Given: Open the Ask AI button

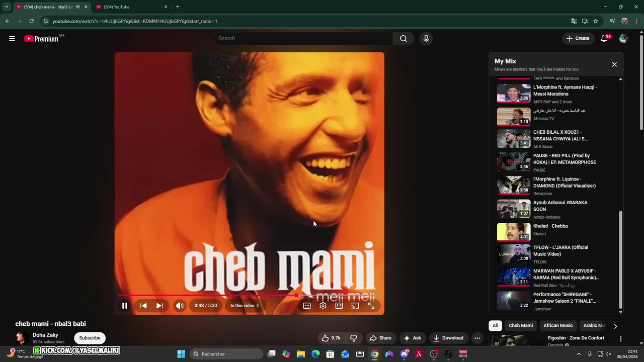Looking at the screenshot, I should coord(412,338).
